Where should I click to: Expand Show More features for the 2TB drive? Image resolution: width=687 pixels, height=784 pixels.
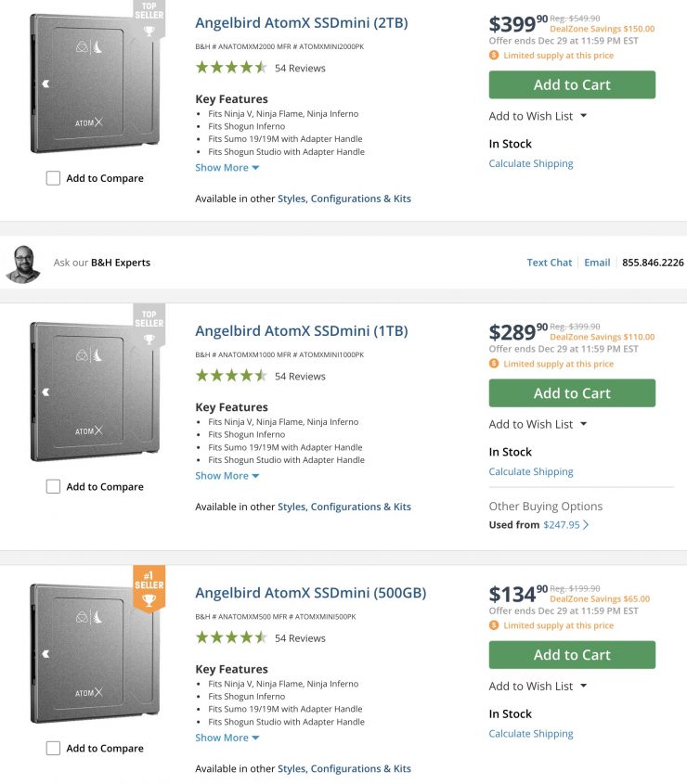pos(227,168)
